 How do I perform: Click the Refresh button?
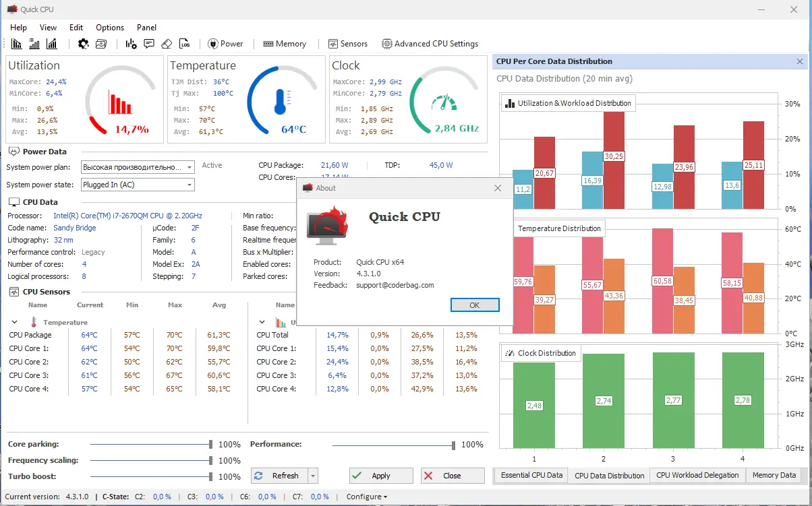coord(279,476)
